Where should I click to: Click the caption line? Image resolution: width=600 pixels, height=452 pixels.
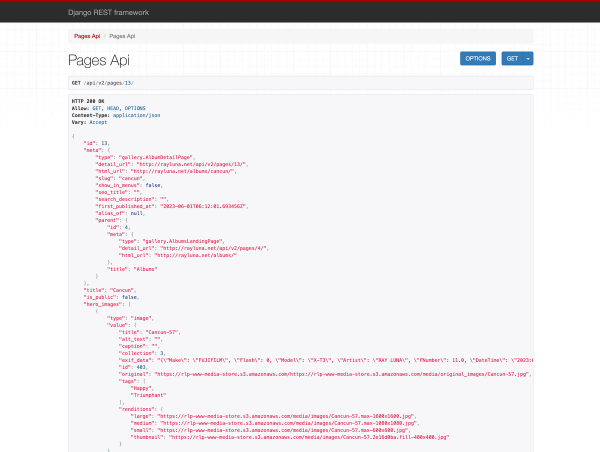coord(139,346)
